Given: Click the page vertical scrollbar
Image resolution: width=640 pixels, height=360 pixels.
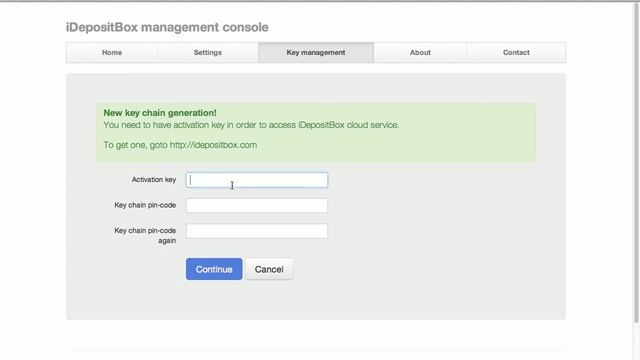Looking at the screenshot, I should pos(636,163).
